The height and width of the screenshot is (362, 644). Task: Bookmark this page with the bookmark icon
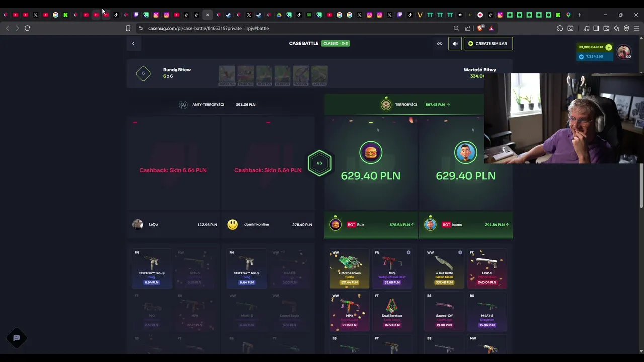pyautogui.click(x=128, y=28)
